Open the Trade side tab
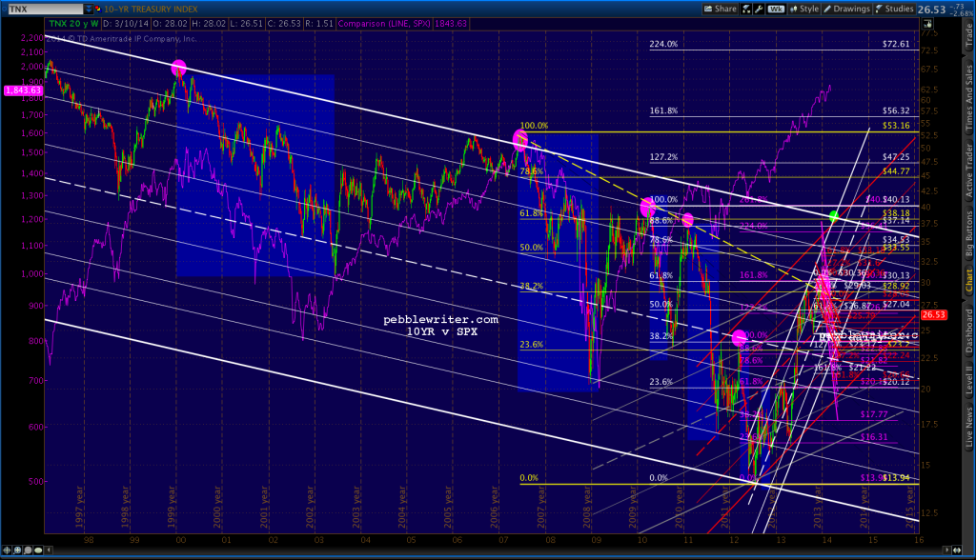976x560 pixels. tap(968, 35)
